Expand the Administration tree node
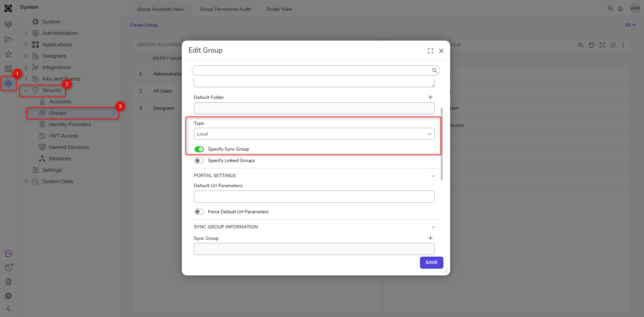The image size is (644, 317). click(x=26, y=33)
